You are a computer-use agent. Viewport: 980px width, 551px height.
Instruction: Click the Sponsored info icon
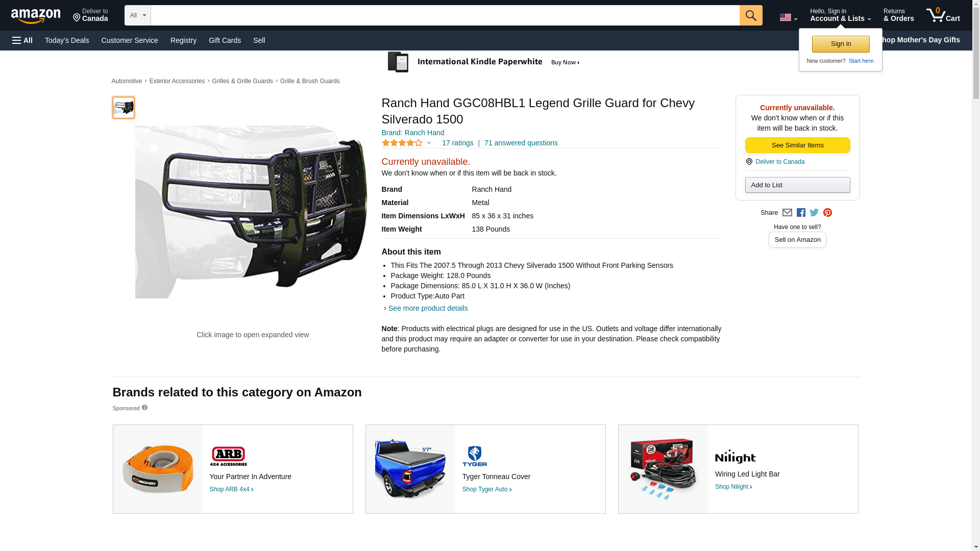point(144,408)
